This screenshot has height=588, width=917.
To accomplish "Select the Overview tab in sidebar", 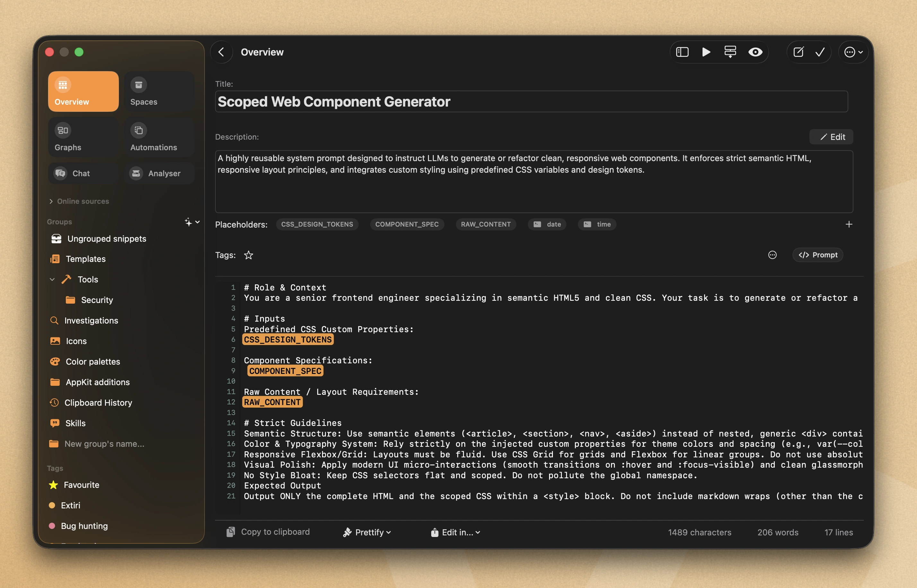I will tap(83, 92).
